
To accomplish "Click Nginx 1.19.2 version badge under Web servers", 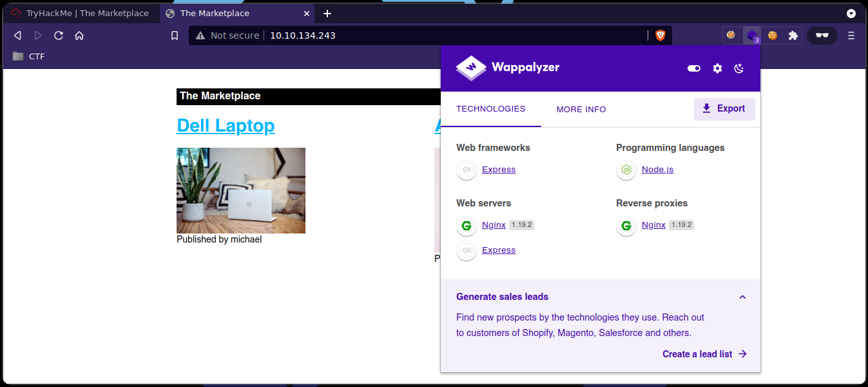I will point(521,225).
